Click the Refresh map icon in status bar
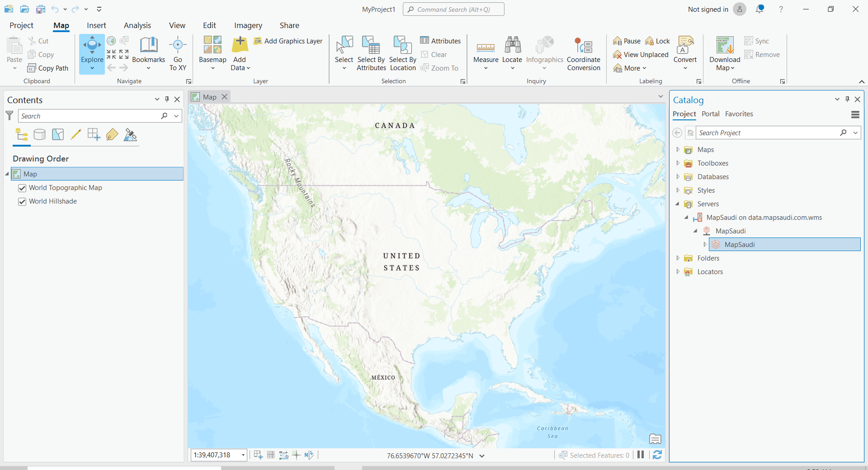Screen dimensions: 868x470 [x=657, y=455]
